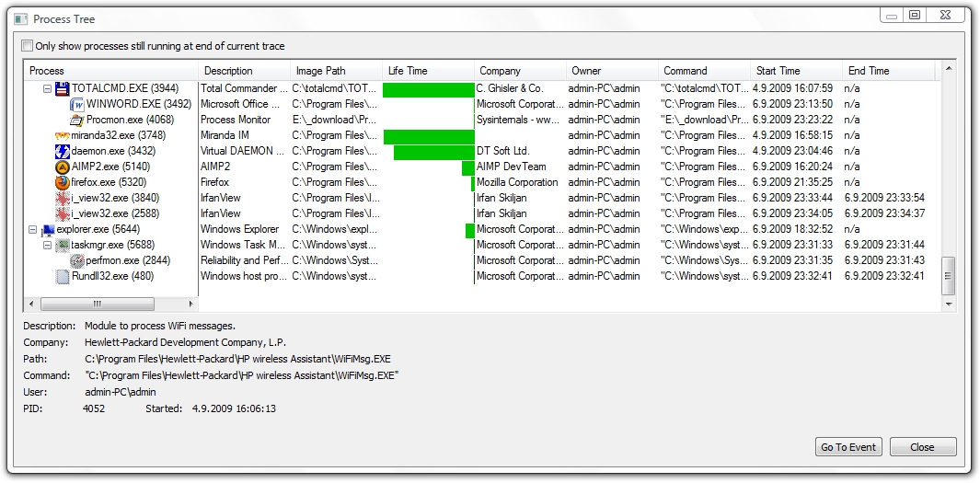Enable only show processes still running checkbox
This screenshot has width=980, height=483.
tap(27, 46)
